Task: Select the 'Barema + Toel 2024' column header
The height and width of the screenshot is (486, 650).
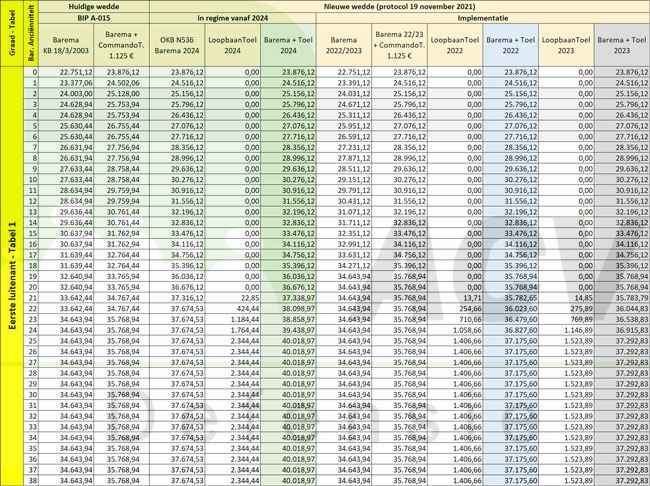Action: click(288, 45)
